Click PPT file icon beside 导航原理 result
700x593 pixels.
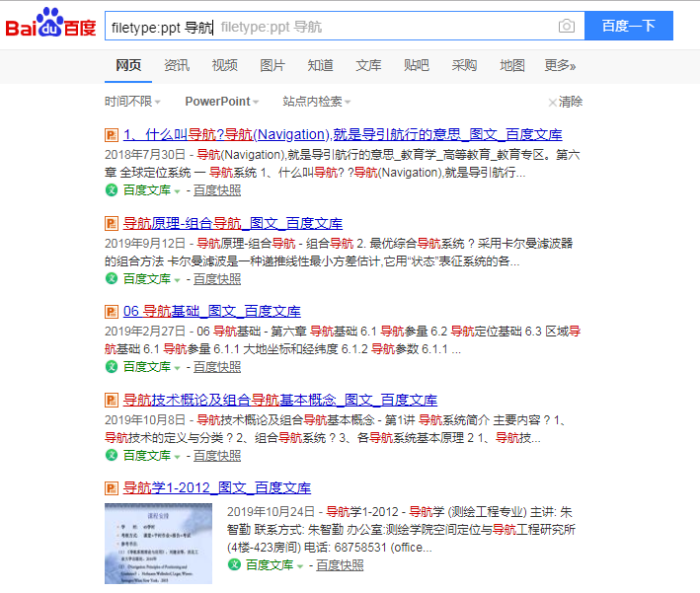click(x=112, y=223)
